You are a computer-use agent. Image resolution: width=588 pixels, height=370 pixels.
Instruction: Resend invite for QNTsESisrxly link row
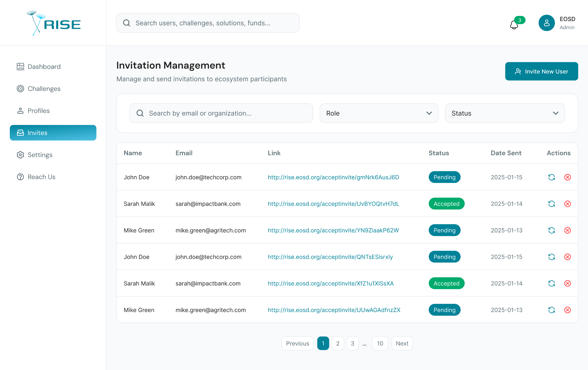552,257
